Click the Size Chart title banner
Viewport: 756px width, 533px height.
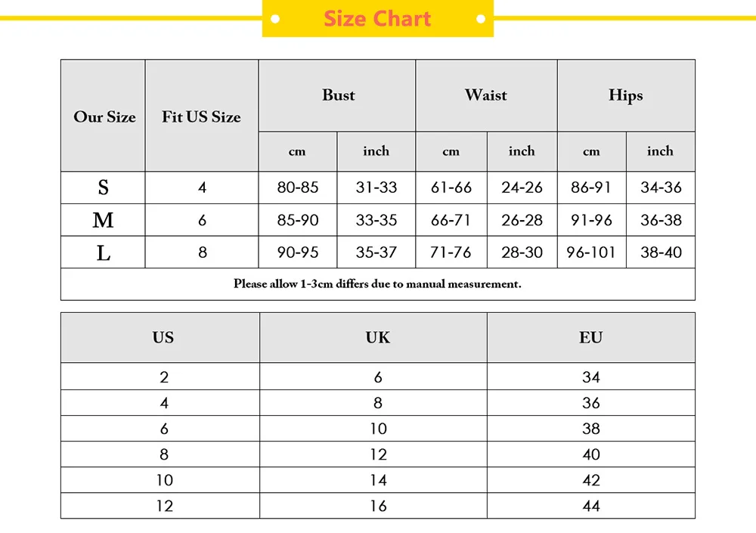[x=377, y=19]
